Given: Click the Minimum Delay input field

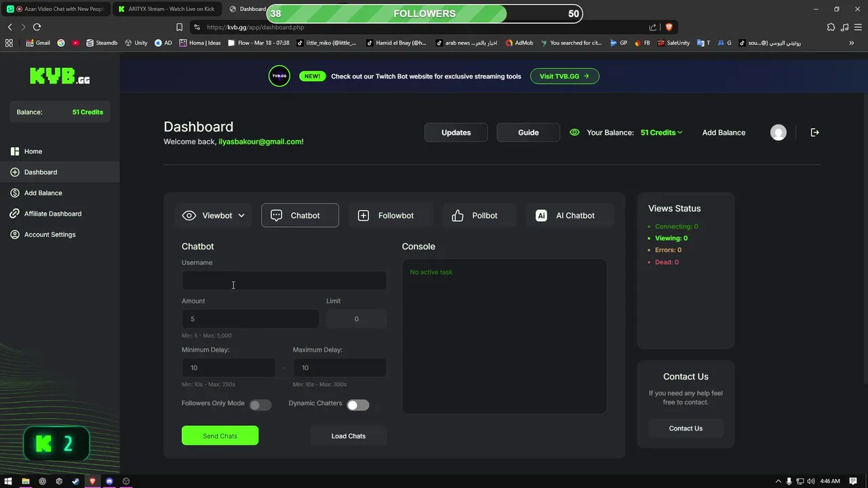Looking at the screenshot, I should 229,367.
